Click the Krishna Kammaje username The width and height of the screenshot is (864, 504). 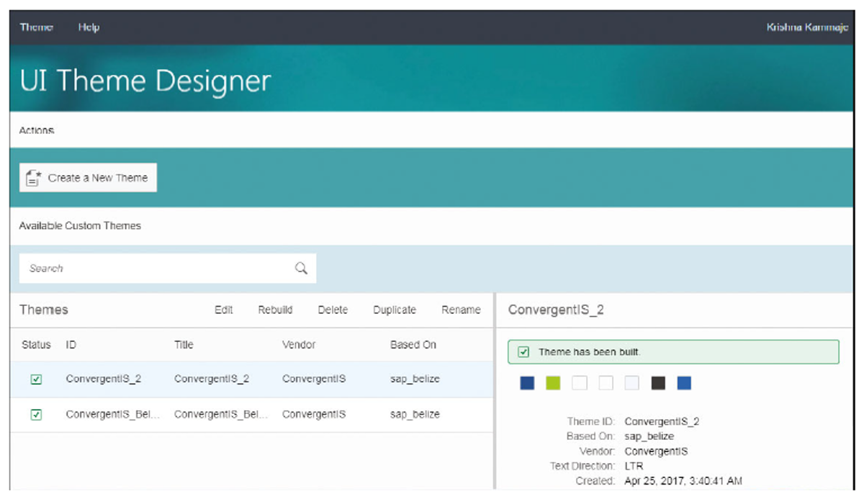(x=806, y=27)
